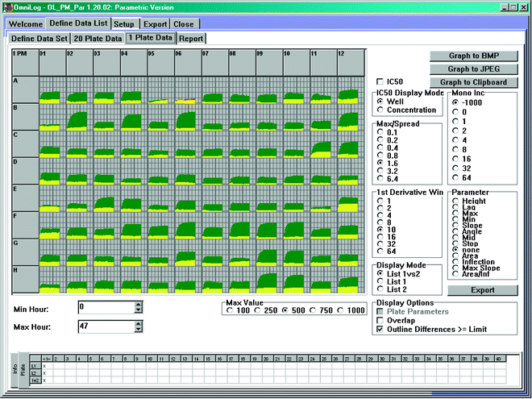Select Mono Inc value 16
Screen dimensions: 532x399
pos(455,159)
